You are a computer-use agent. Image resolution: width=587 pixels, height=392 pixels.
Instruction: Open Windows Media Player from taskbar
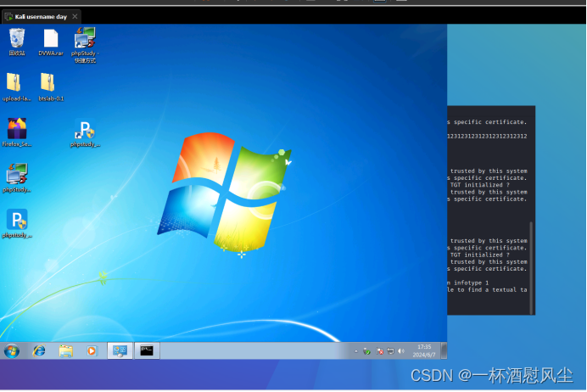92,350
